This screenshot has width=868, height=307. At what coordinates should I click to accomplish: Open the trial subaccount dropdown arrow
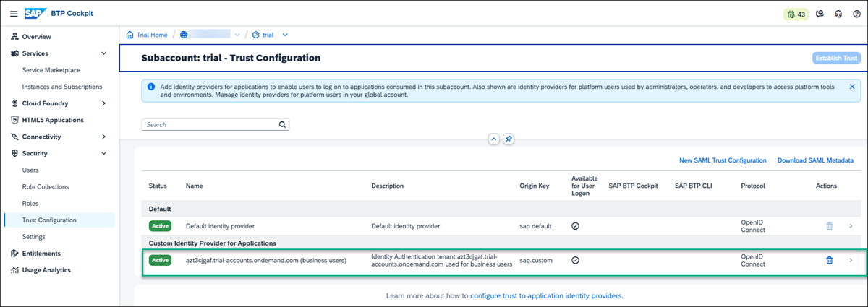[285, 35]
